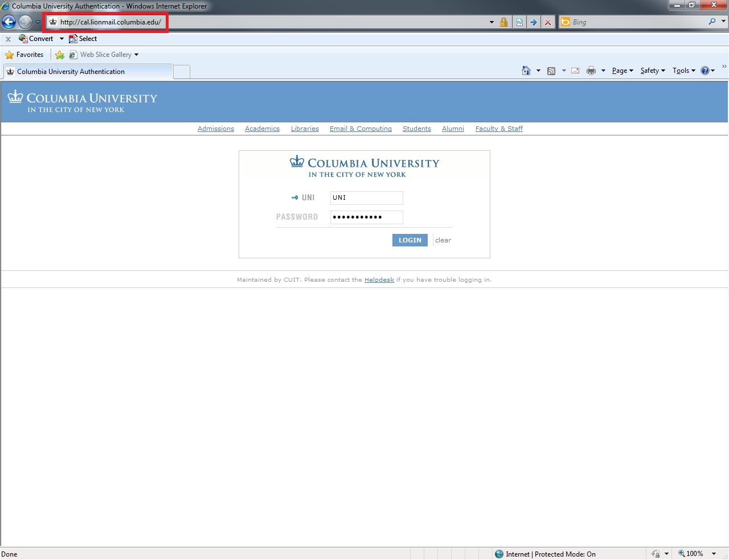Open the Favorites star button
729x560 pixels.
(x=24, y=55)
